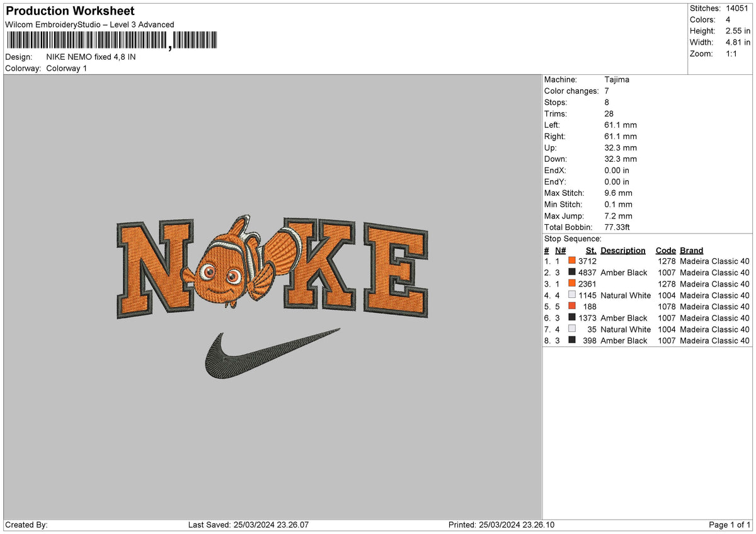The width and height of the screenshot is (756, 534).
Task: Open the Colorway 1 selector
Action: click(x=67, y=68)
